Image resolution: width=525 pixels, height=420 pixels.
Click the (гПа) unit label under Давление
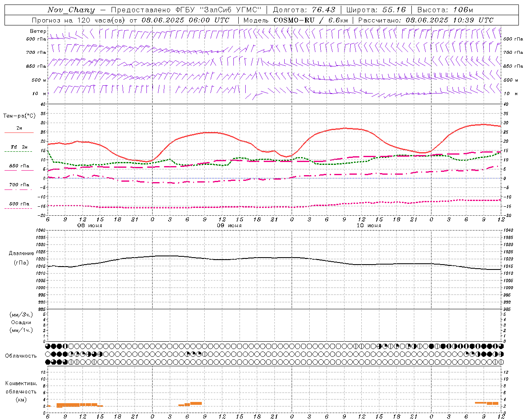point(21,262)
